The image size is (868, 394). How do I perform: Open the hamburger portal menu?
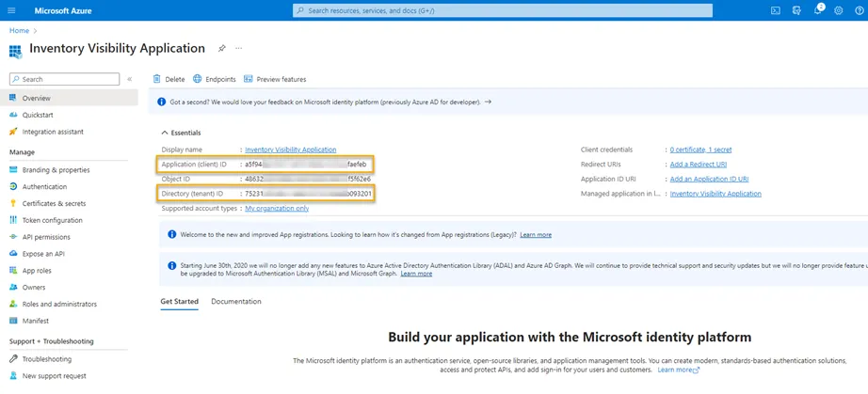12,10
